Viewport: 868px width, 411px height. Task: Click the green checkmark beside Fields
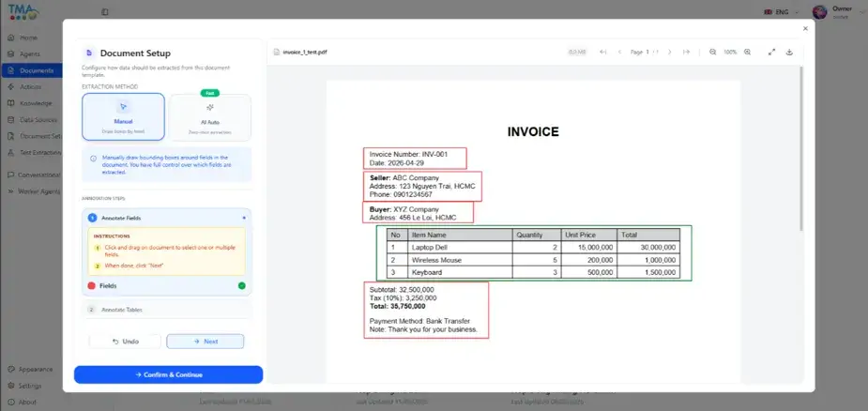coord(241,286)
